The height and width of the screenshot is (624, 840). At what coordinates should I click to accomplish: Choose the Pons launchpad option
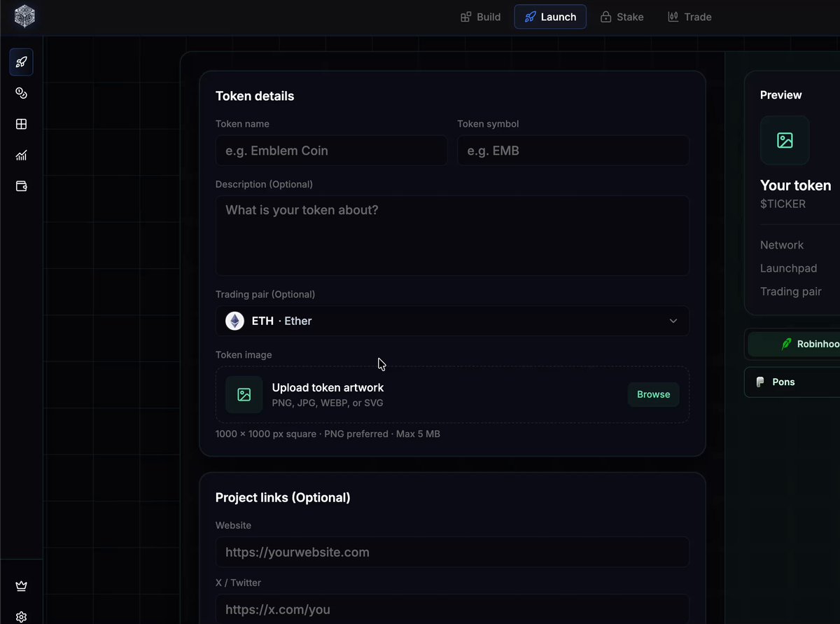pos(792,382)
